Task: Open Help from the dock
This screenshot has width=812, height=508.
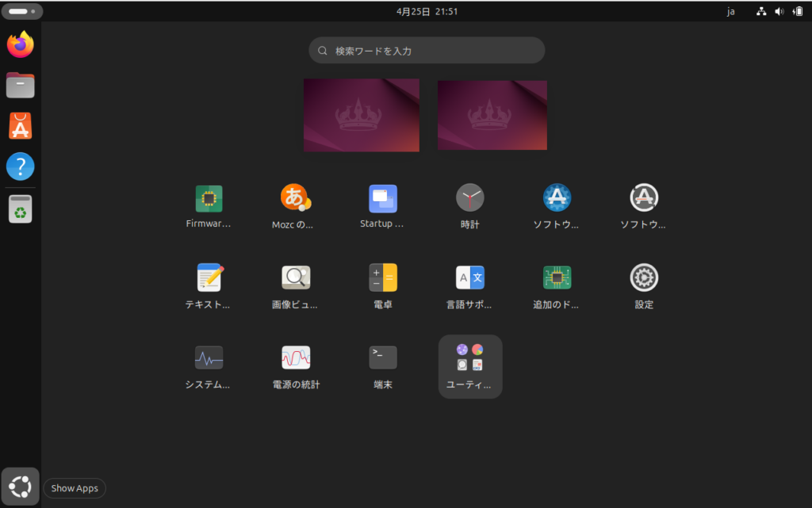Action: 20,166
